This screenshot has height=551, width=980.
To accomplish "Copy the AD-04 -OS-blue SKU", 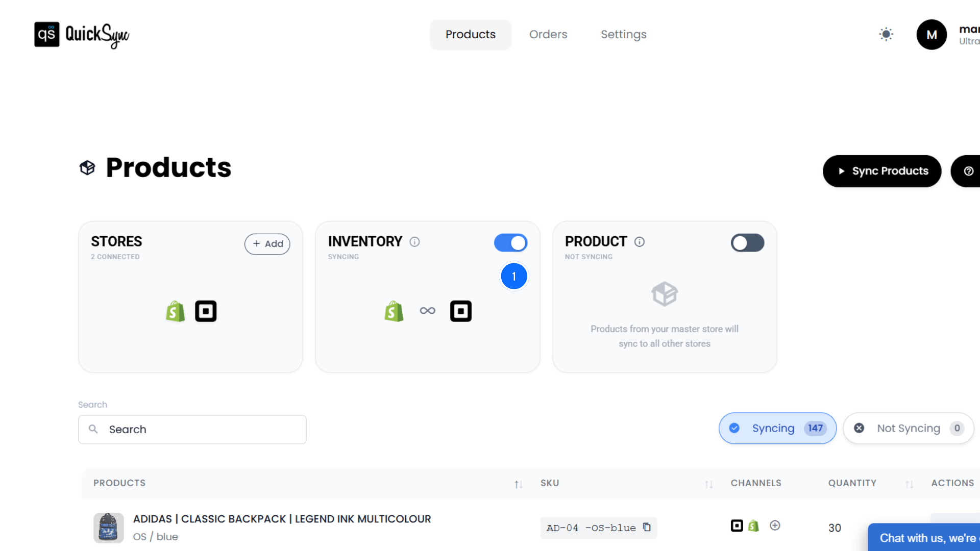I will 647,527.
